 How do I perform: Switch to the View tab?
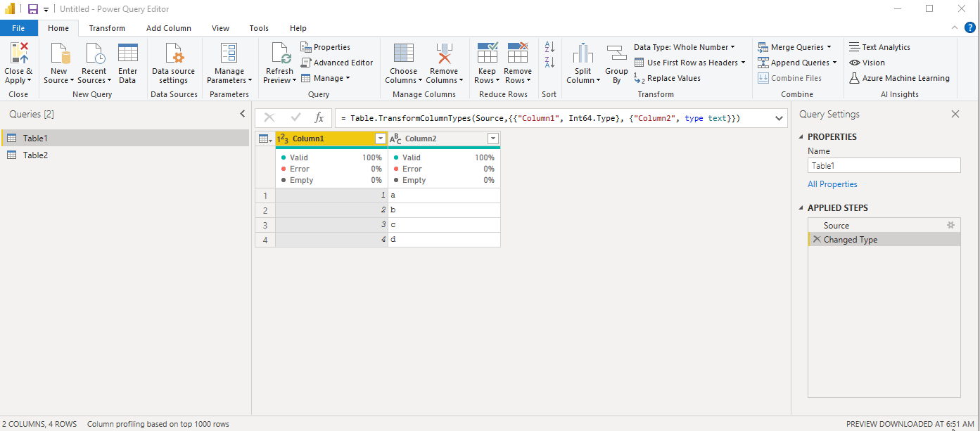click(x=220, y=28)
